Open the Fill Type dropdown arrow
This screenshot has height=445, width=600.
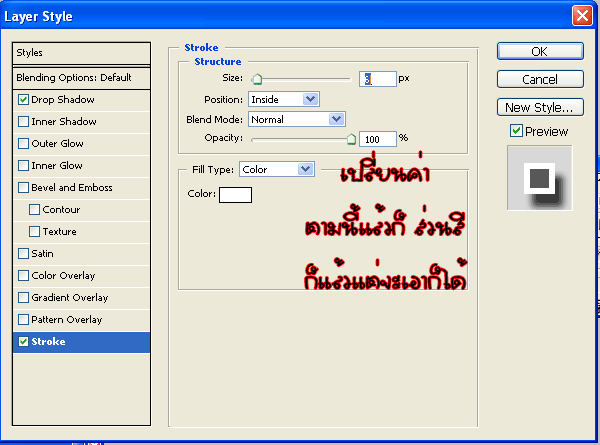305,169
